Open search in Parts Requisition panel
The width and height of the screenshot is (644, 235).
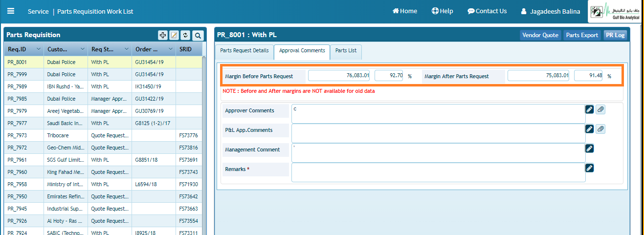[198, 35]
